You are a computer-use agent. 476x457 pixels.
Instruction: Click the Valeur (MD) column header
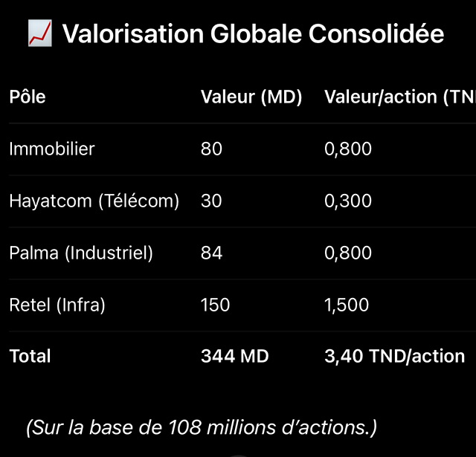tap(251, 97)
